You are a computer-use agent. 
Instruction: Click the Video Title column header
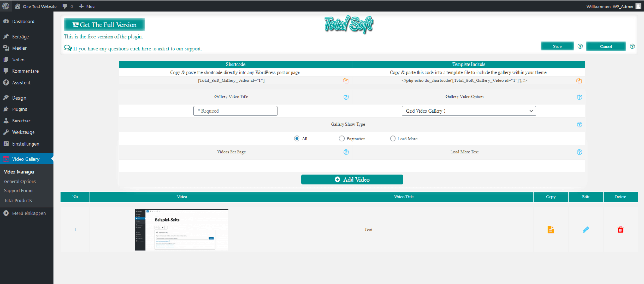point(404,197)
